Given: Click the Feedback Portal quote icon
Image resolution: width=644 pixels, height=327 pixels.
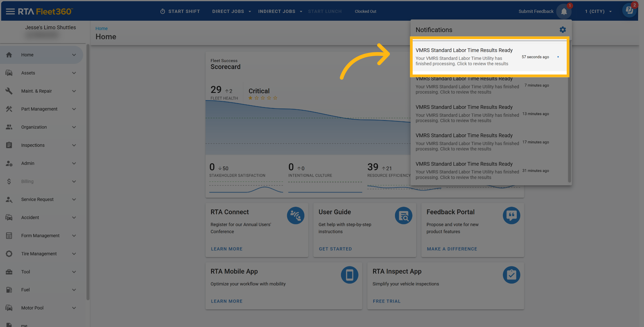Looking at the screenshot, I should pyautogui.click(x=511, y=216).
